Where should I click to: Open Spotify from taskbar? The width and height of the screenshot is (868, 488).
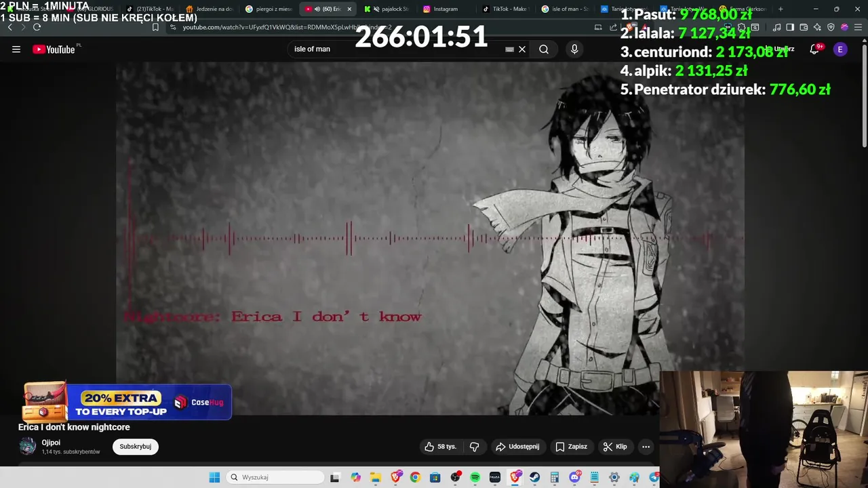(x=475, y=477)
